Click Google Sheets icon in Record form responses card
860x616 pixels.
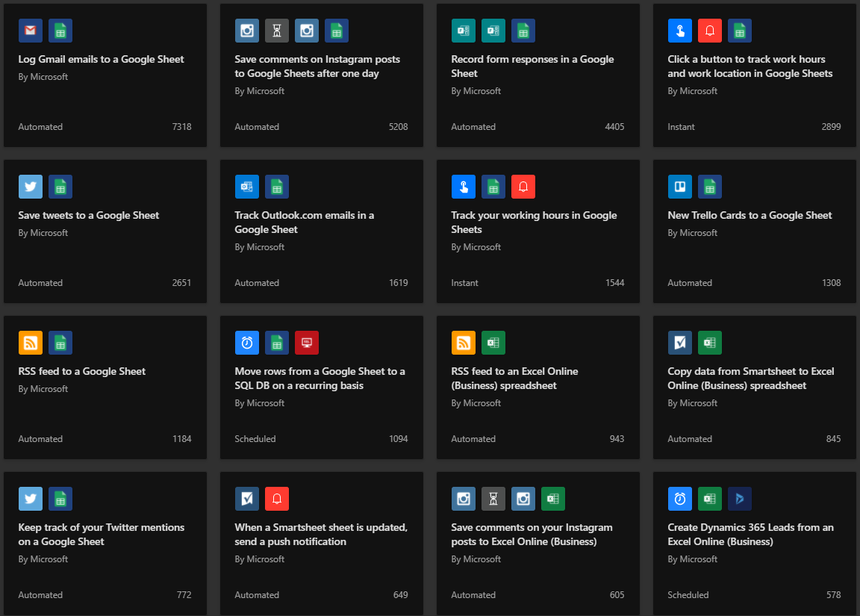523,31
